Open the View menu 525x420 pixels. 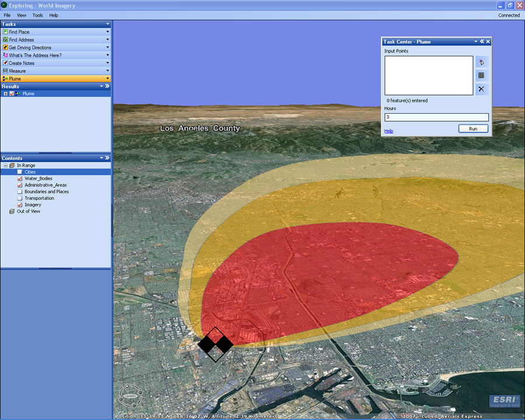pos(22,15)
